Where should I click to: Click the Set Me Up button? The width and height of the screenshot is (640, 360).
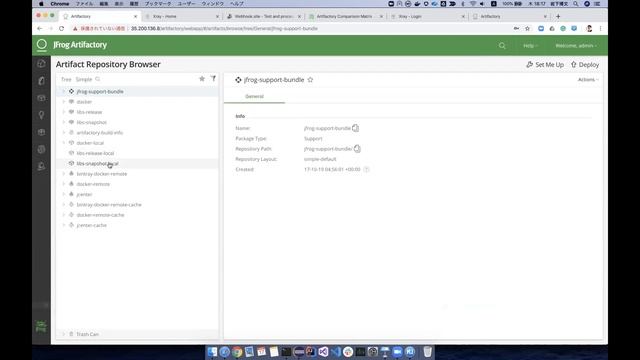[x=545, y=64]
